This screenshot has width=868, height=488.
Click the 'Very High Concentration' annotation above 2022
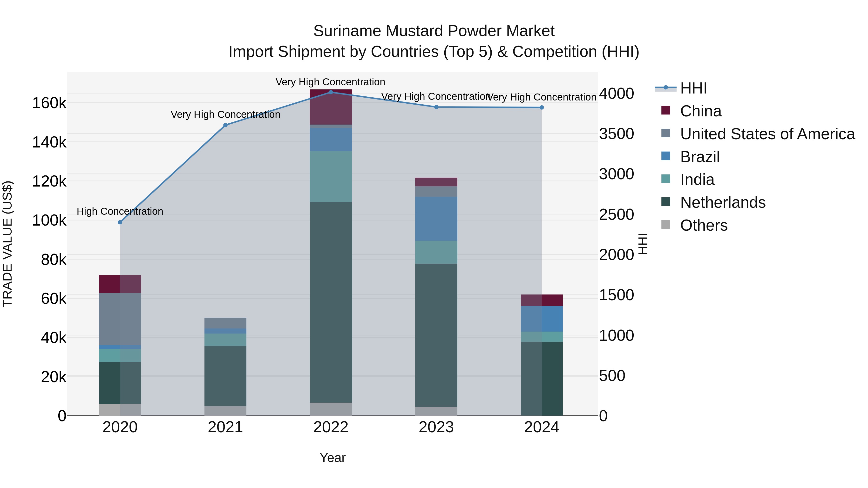[x=330, y=82]
